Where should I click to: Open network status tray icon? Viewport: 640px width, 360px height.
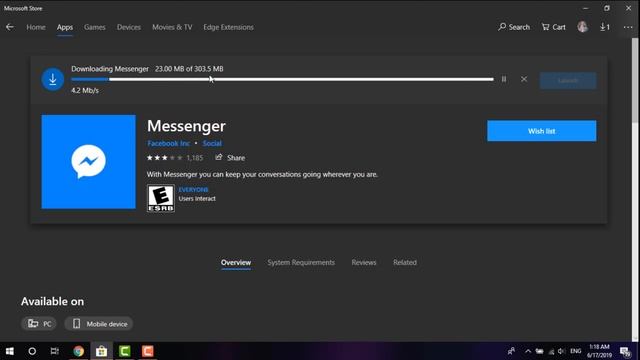click(551, 351)
